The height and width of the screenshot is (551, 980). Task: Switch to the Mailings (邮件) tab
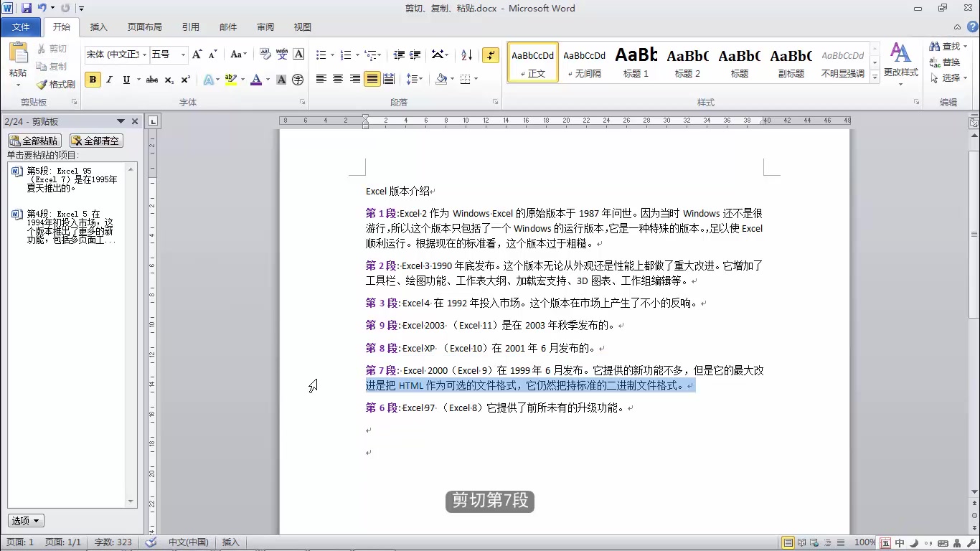click(228, 27)
